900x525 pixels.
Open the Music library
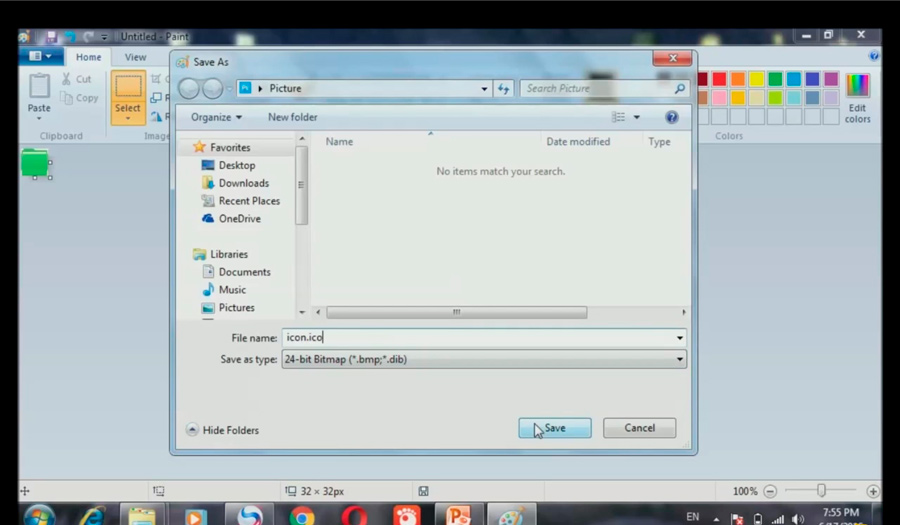click(x=224, y=290)
